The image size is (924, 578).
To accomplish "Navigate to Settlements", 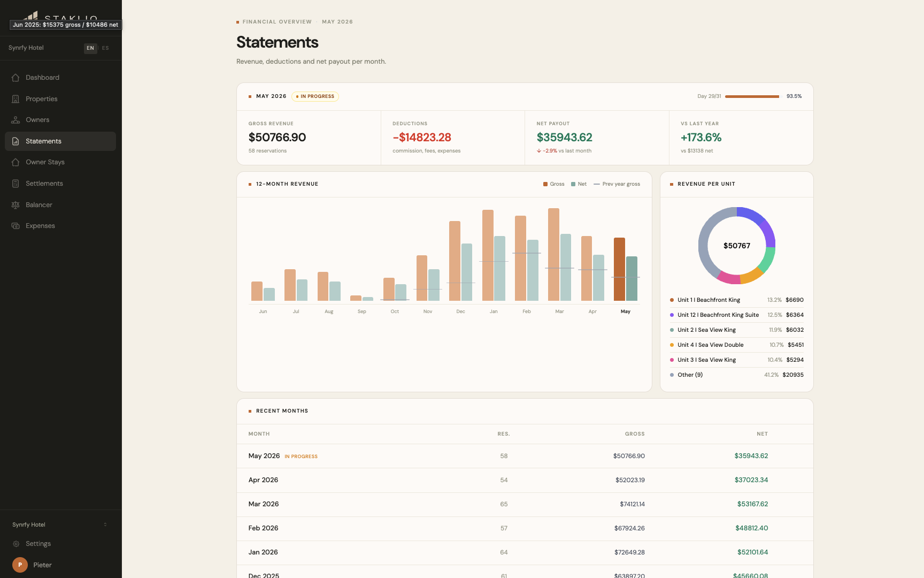I will [x=60, y=184].
